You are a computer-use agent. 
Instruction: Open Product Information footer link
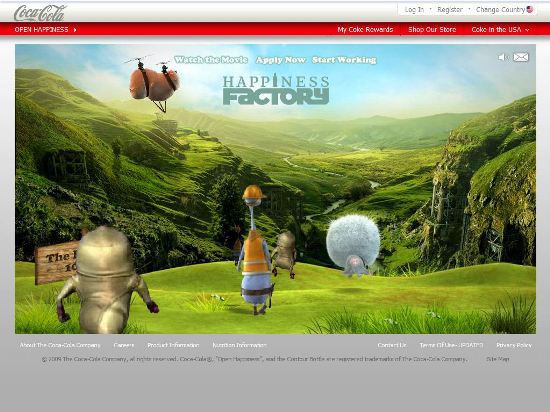173,345
